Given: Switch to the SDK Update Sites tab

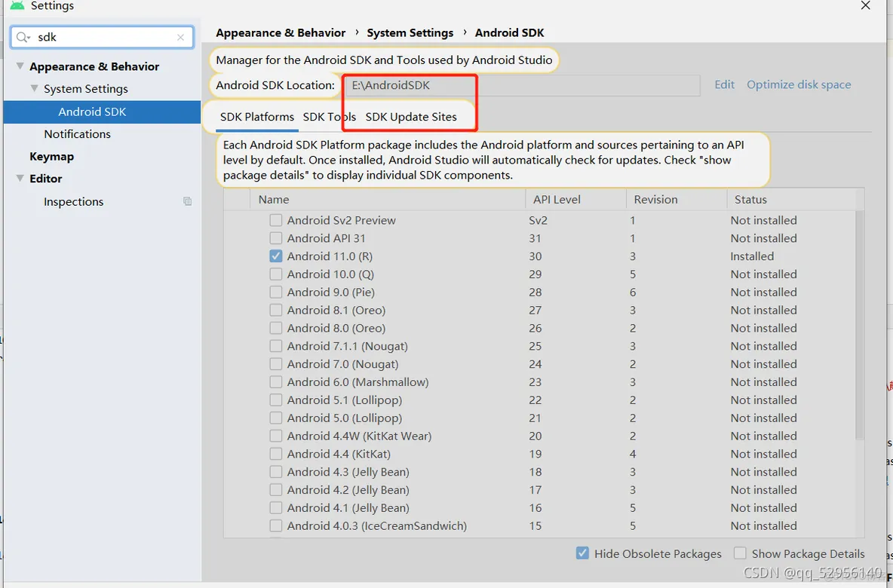Looking at the screenshot, I should (411, 117).
